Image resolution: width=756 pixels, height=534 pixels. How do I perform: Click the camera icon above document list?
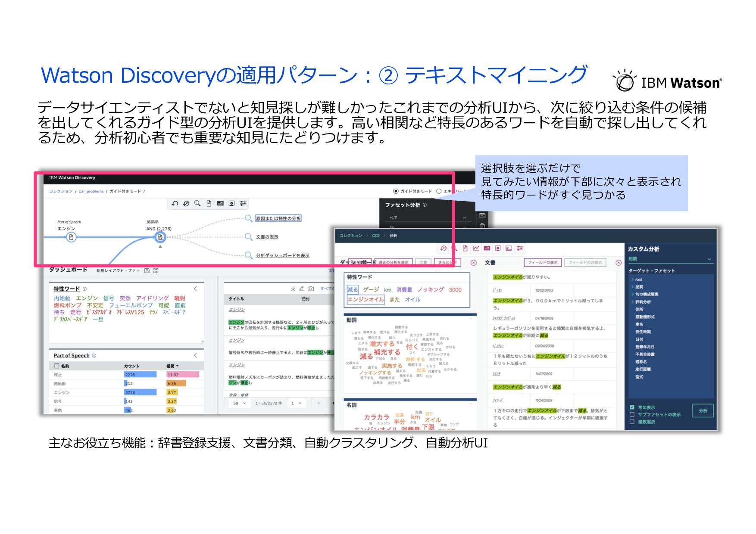[311, 289]
